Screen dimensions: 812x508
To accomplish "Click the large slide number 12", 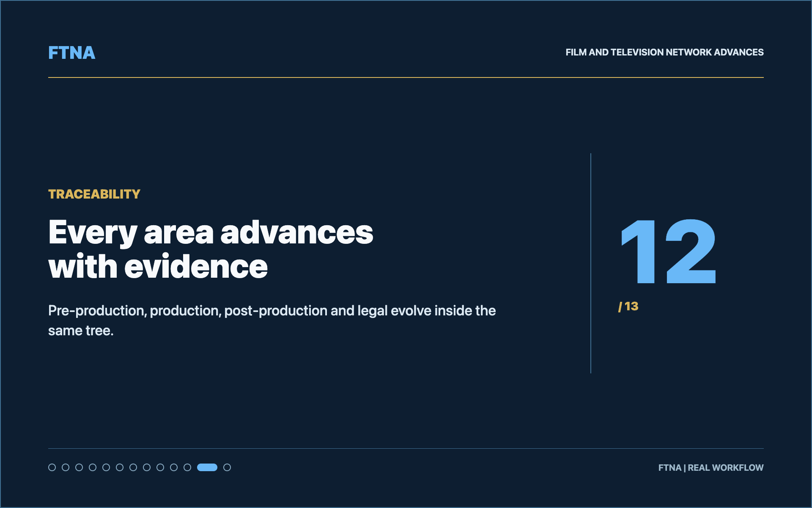I will coord(668,251).
